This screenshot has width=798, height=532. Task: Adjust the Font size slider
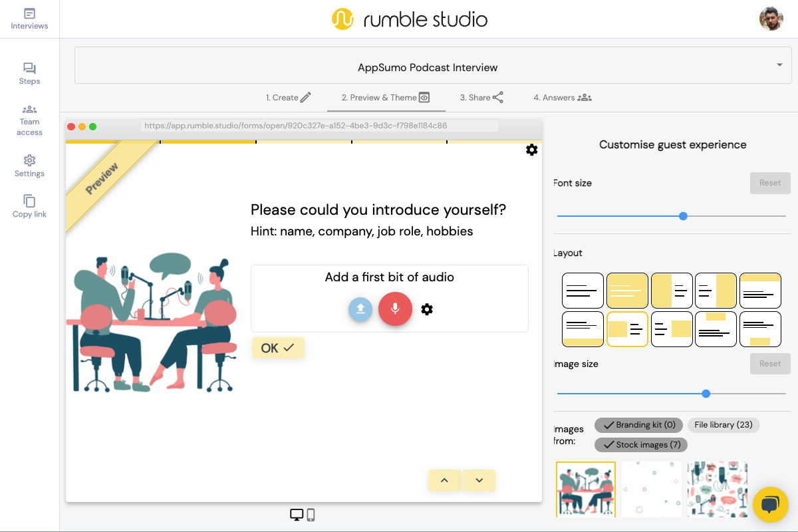[683, 215]
